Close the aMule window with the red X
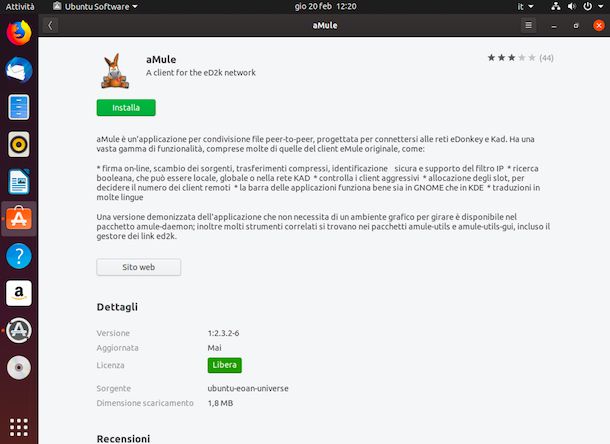 [599, 26]
